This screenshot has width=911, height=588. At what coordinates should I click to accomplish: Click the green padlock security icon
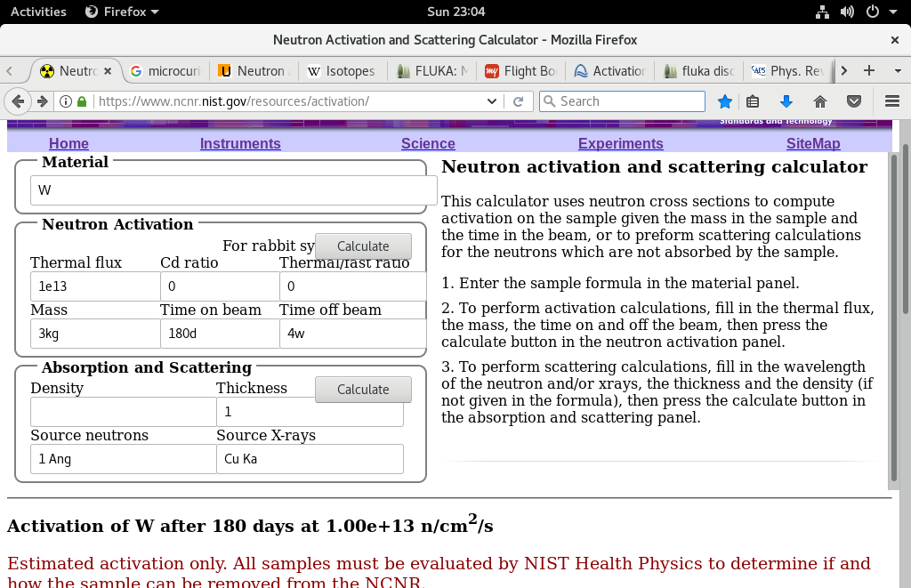coord(82,101)
